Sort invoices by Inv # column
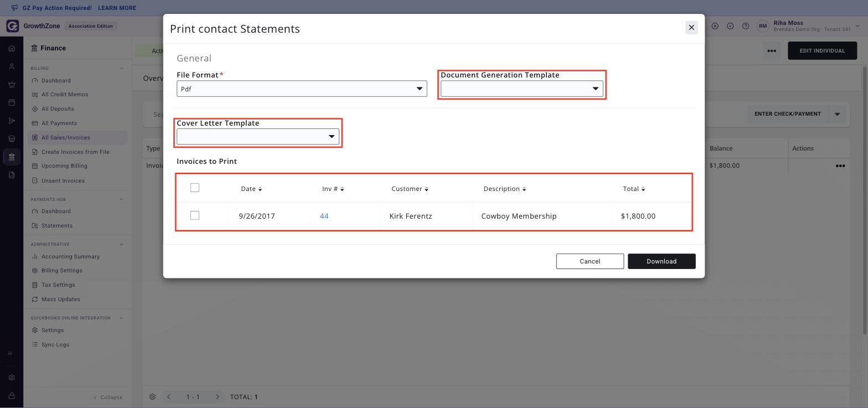Image resolution: width=868 pixels, height=408 pixels. tap(333, 189)
